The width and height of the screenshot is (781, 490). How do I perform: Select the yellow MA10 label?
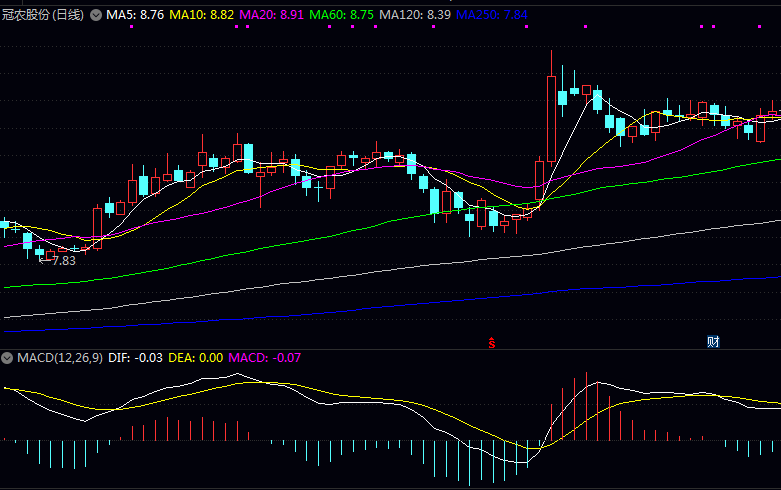(x=201, y=16)
